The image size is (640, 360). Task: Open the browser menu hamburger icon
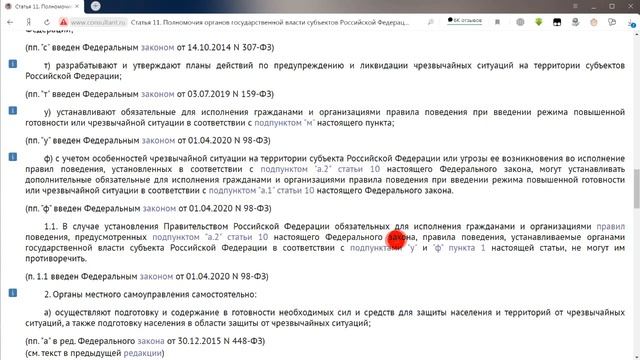pyautogui.click(x=575, y=6)
